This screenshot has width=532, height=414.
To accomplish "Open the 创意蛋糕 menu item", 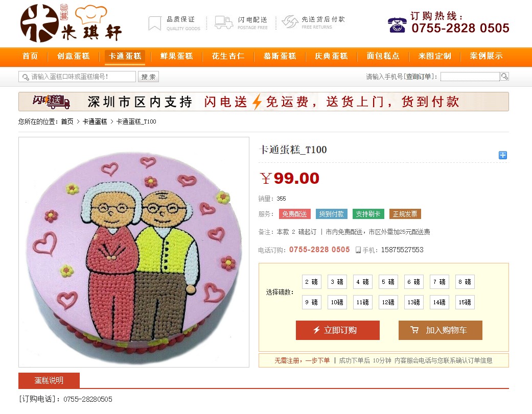I will pyautogui.click(x=73, y=56).
